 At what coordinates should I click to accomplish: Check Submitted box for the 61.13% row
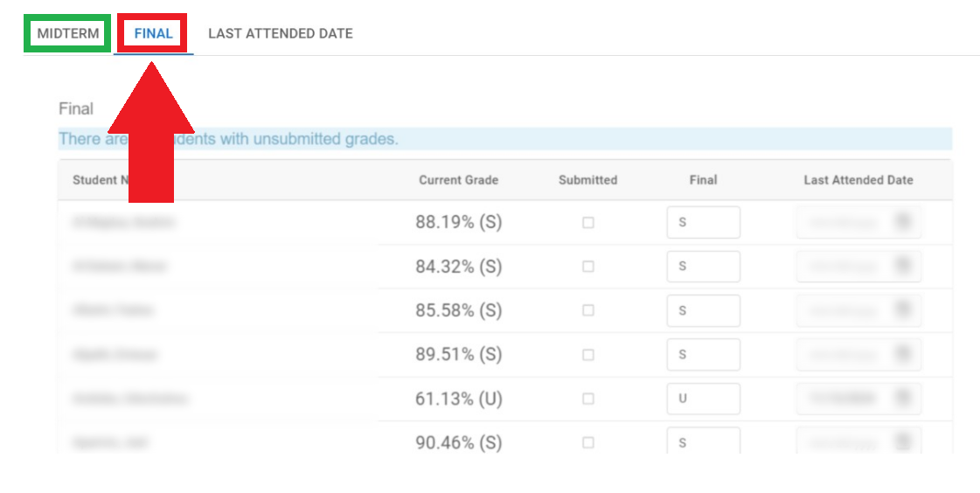588,399
